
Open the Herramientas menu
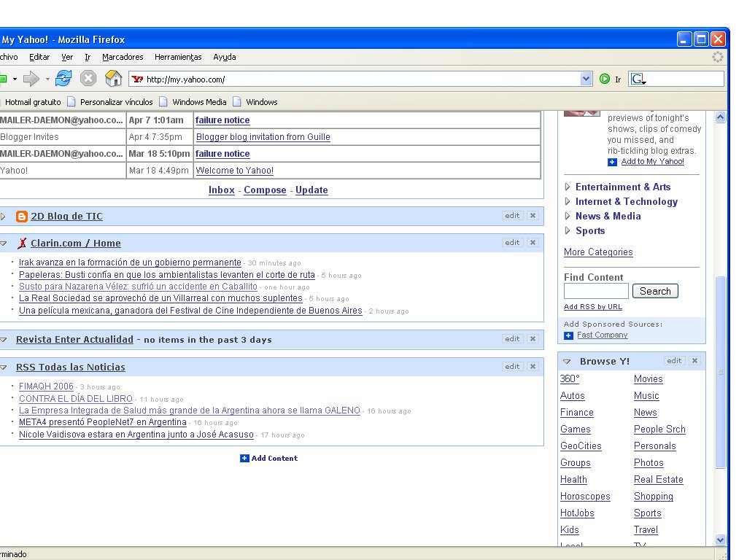[178, 57]
